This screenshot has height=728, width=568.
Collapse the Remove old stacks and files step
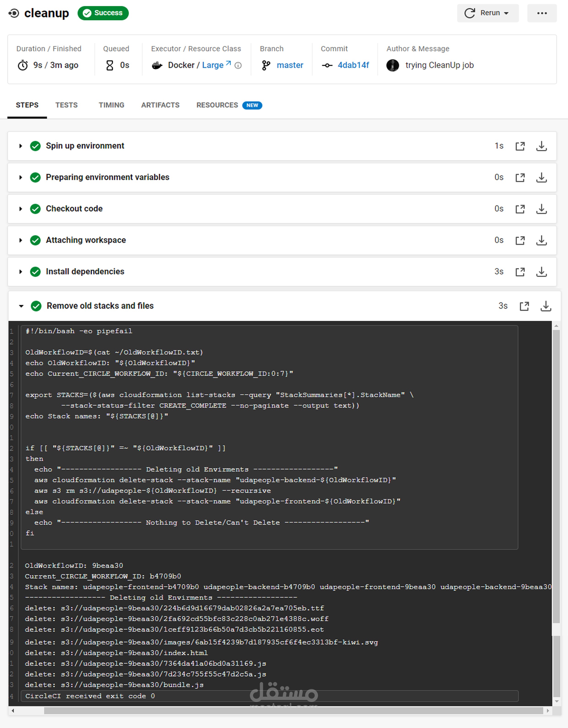(21, 306)
